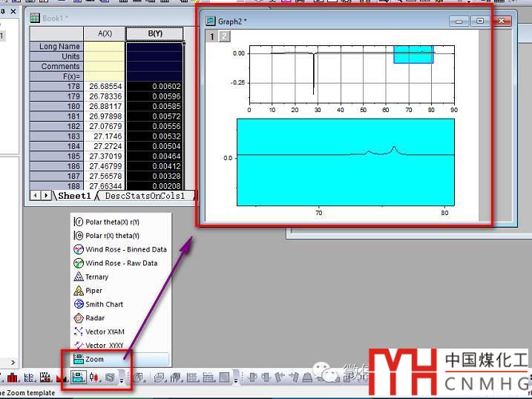This screenshot has width=532, height=399.
Task: Select the B(Y) column header
Action: point(155,33)
